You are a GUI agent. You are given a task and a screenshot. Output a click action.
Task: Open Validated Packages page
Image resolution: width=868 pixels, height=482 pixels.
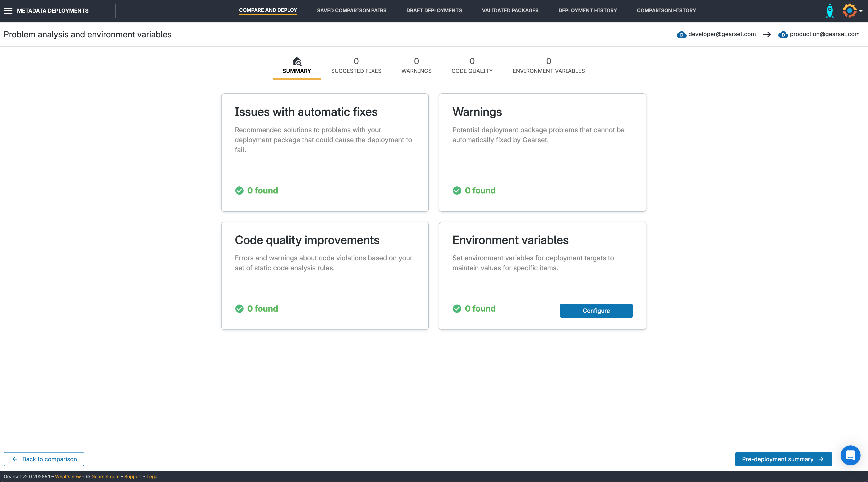click(x=510, y=10)
